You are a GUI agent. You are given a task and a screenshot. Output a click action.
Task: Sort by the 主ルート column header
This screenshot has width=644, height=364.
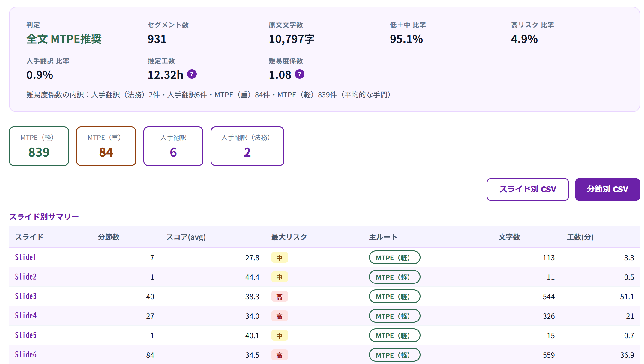click(x=383, y=237)
